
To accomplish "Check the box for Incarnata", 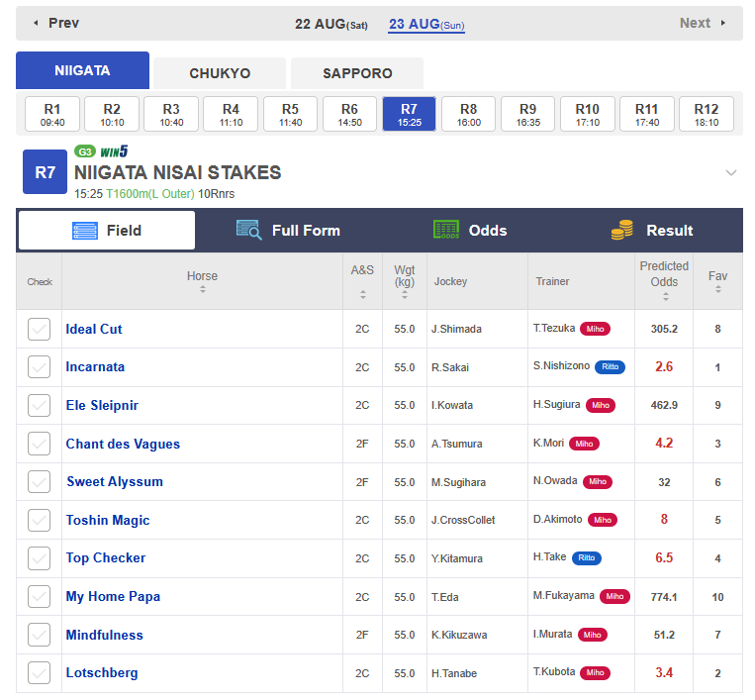I will coord(39,367).
